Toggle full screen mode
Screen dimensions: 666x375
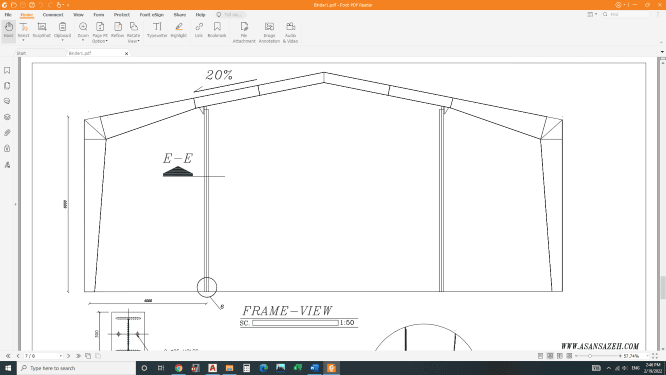click(655, 356)
